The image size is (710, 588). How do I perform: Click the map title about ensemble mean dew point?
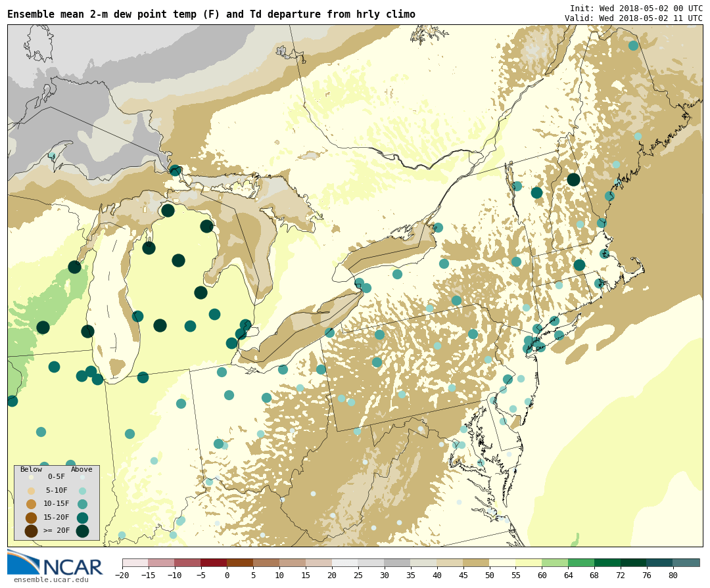pyautogui.click(x=211, y=14)
